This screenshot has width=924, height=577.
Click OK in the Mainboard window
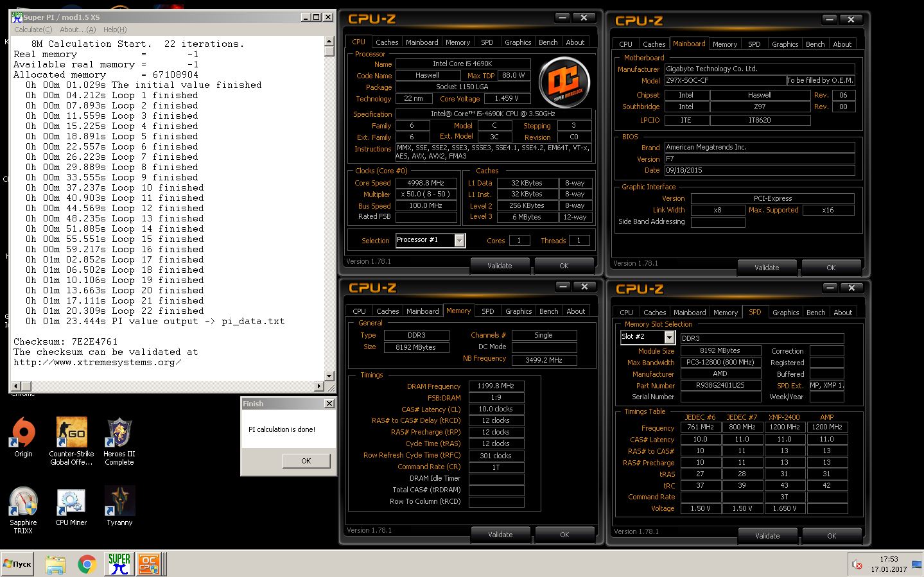[831, 268]
